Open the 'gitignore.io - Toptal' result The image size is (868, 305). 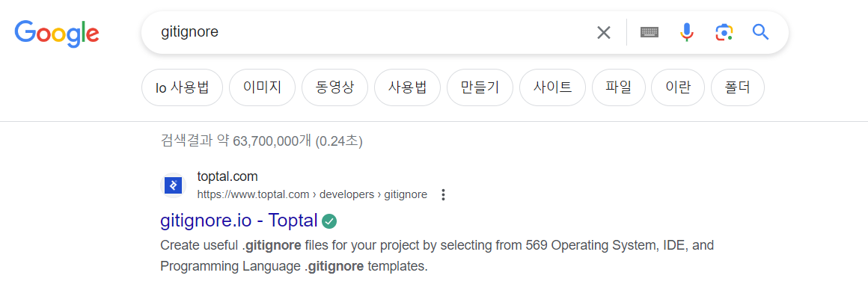pos(239,221)
